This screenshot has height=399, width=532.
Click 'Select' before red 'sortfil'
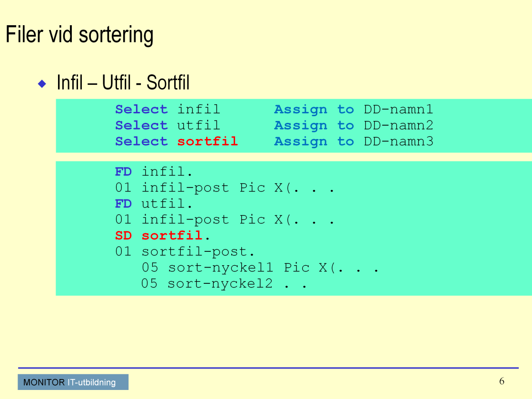pos(141,141)
